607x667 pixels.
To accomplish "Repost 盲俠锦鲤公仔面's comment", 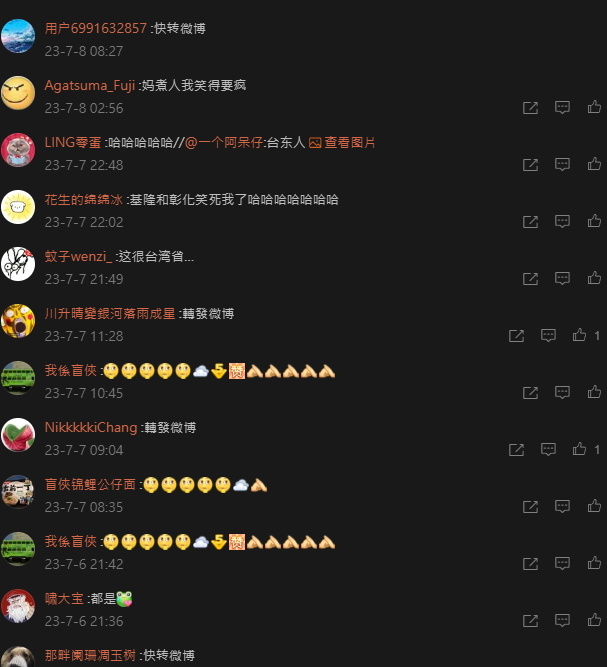I will 530,507.
